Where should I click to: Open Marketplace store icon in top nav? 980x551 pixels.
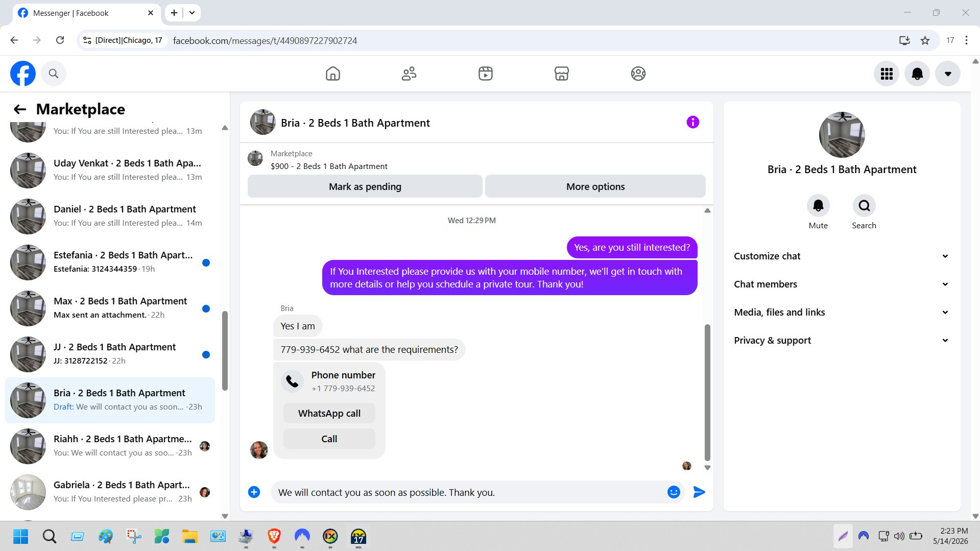562,74
